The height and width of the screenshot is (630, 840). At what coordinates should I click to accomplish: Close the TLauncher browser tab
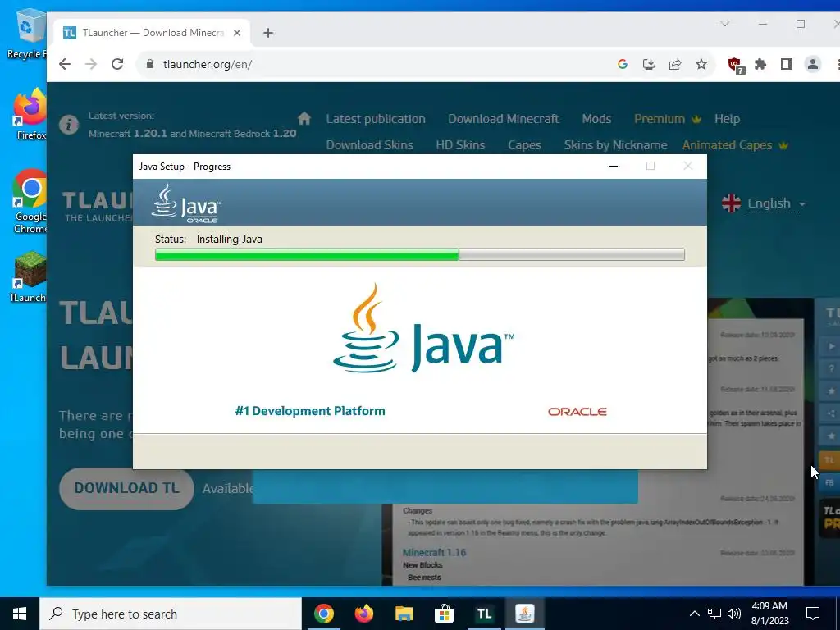237,33
